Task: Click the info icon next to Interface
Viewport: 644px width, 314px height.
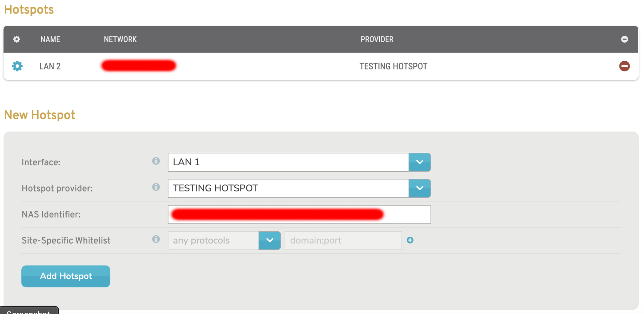Action: pyautogui.click(x=156, y=161)
